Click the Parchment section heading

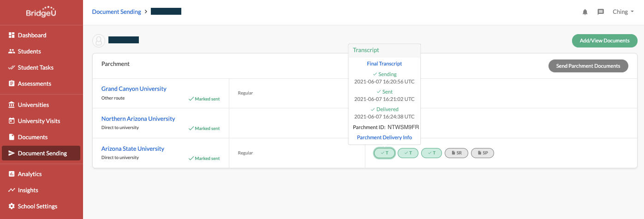[115, 64]
